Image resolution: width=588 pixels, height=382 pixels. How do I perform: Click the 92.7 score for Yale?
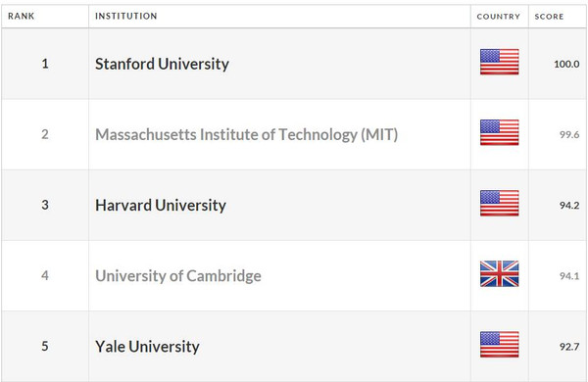(569, 347)
